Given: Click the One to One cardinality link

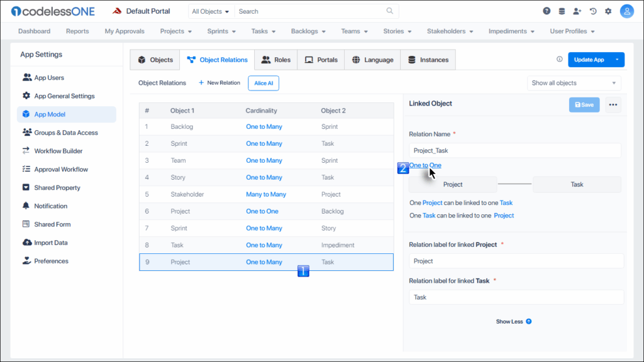Looking at the screenshot, I should click(x=425, y=165).
